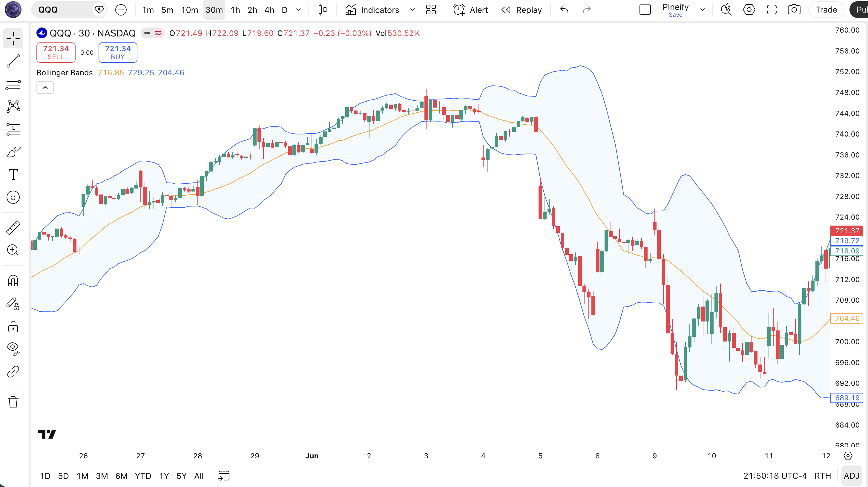Open the drawings link sync tool
The height and width of the screenshot is (487, 868).
click(13, 372)
